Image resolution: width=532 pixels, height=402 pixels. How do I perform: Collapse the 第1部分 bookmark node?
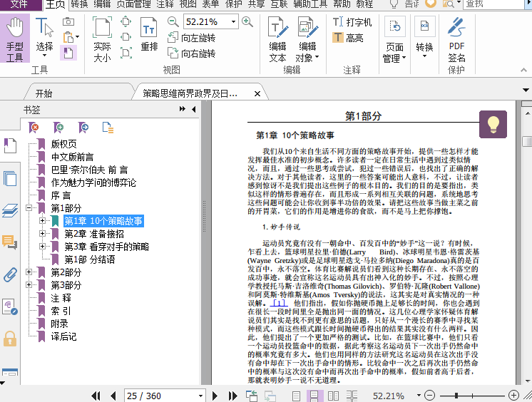point(29,207)
